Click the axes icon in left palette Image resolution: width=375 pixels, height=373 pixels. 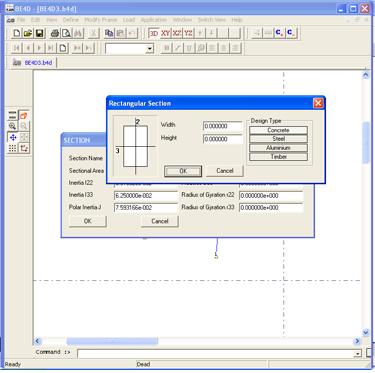click(x=23, y=148)
